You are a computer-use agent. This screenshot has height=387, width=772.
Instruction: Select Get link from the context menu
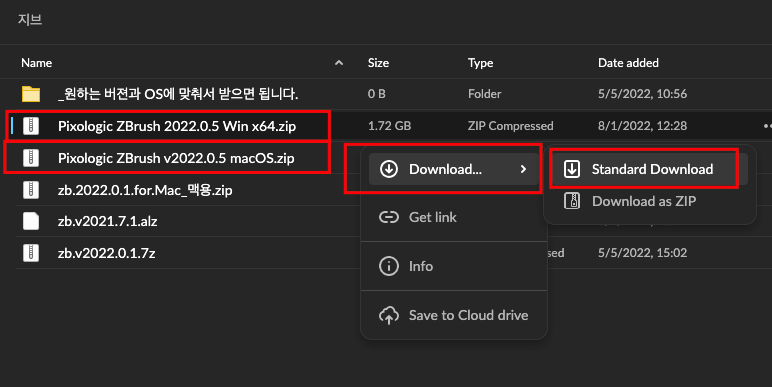[x=454, y=217]
